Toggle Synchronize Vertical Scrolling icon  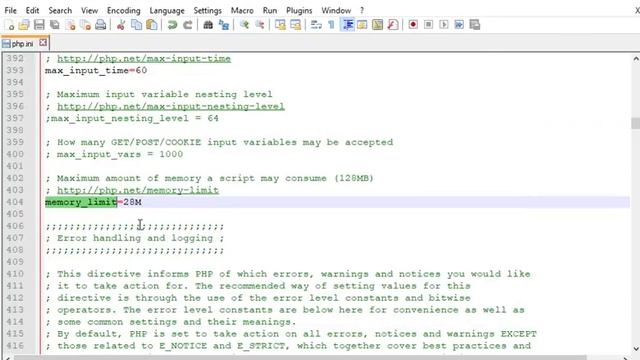tap(280, 25)
